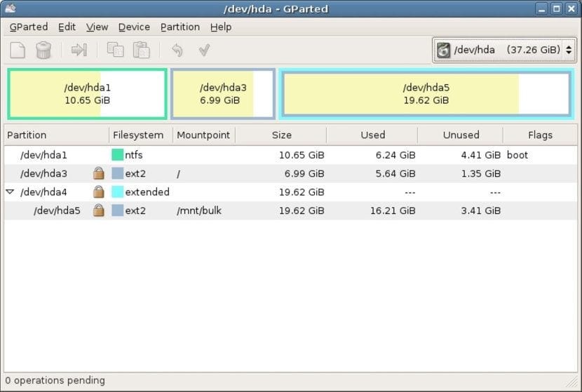Image resolution: width=582 pixels, height=392 pixels.
Task: Sort by the Unused column header
Action: 461,135
